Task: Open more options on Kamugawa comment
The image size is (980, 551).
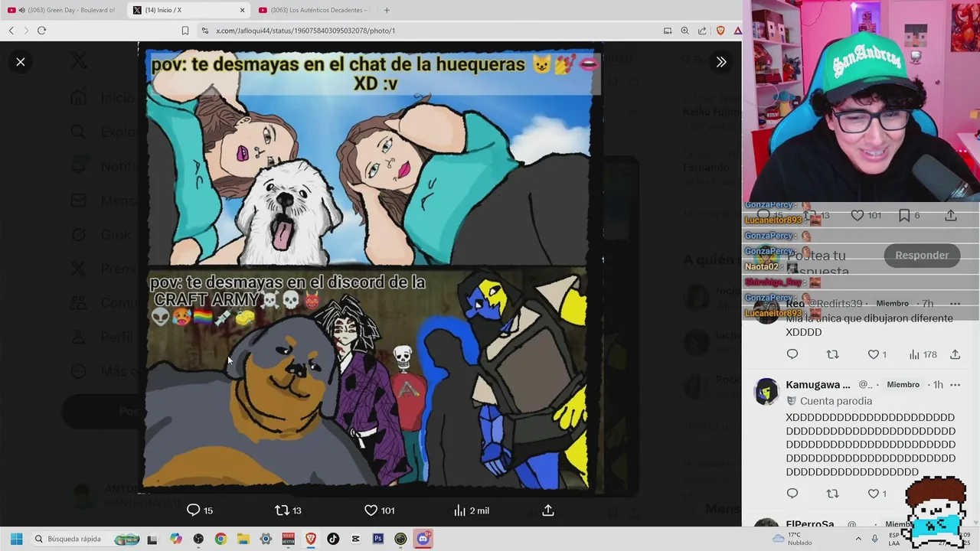Action: coord(955,385)
